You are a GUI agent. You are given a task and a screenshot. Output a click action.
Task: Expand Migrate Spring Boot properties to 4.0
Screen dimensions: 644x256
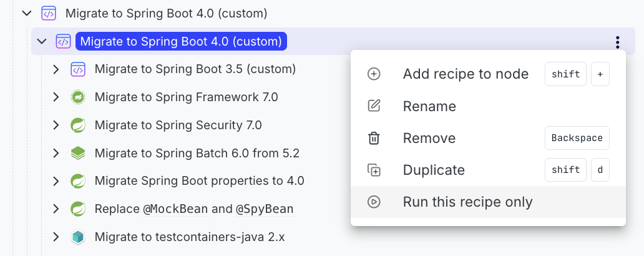(x=56, y=181)
